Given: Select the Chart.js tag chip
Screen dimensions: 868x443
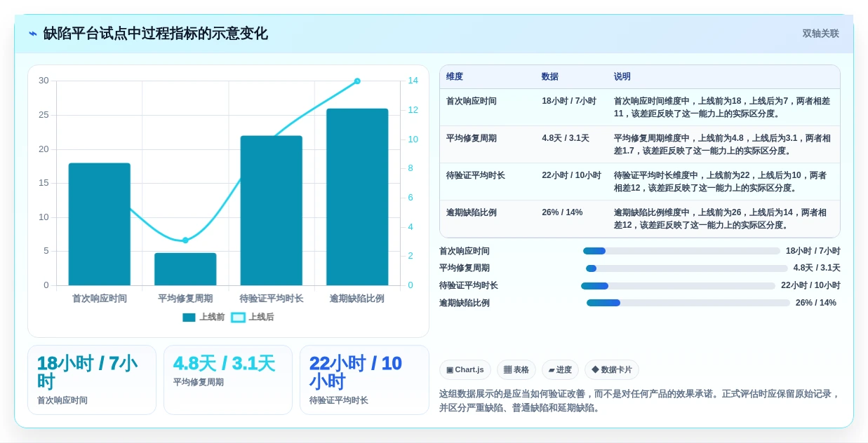Looking at the screenshot, I should click(x=465, y=370).
